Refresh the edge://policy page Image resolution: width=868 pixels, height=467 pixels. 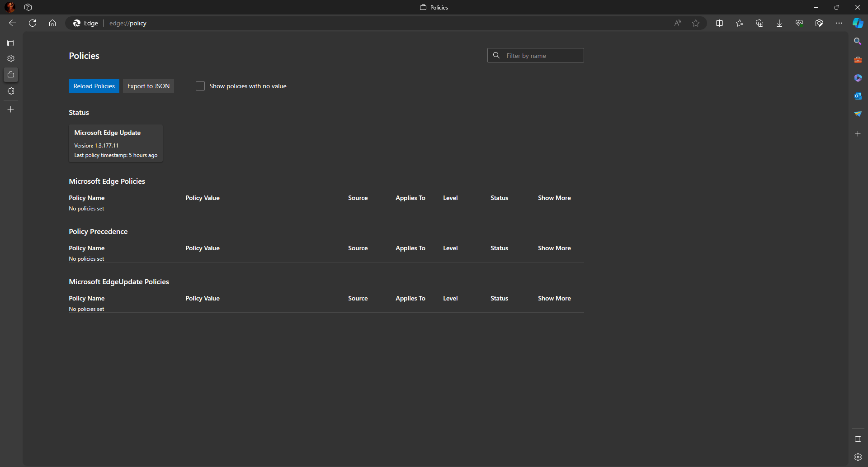33,23
